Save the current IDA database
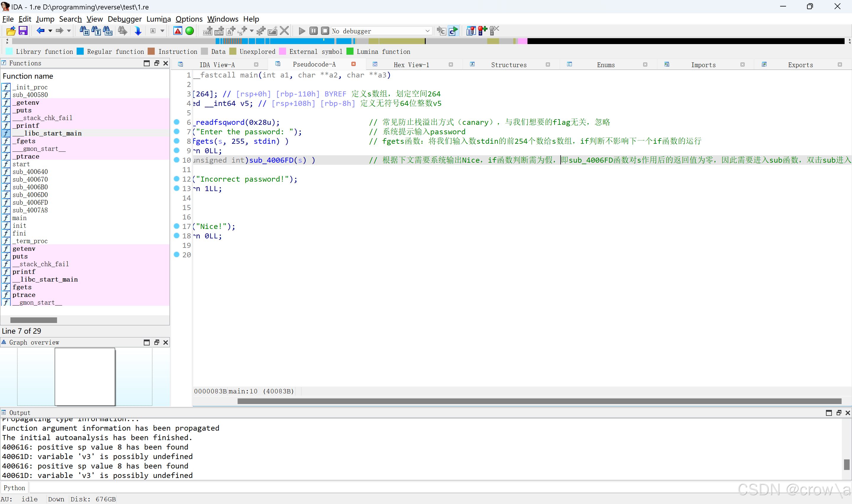The image size is (852, 504). coord(23,30)
